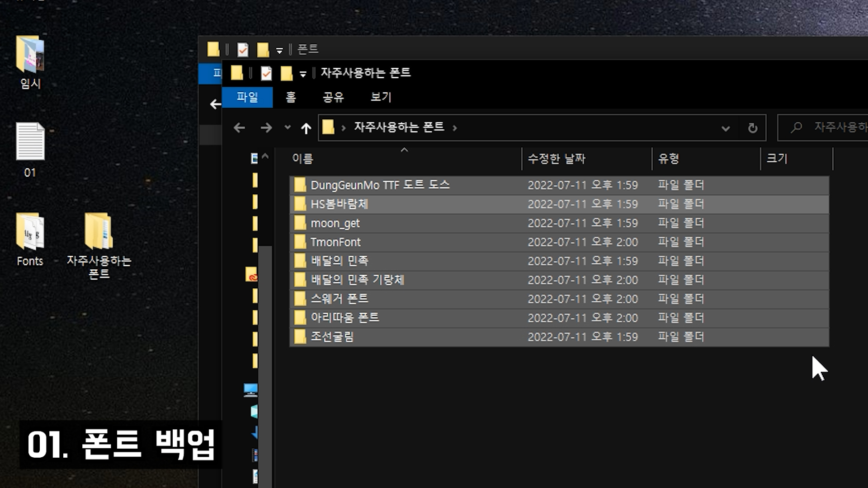Screen dimensions: 868x488
Task: Switch to the 보기 ribbon tab
Action: 381,97
